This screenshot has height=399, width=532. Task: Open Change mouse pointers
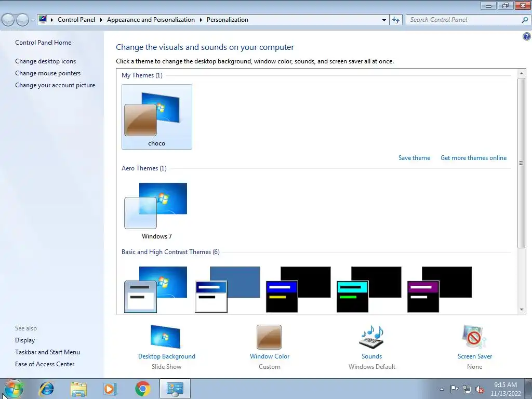coord(48,73)
